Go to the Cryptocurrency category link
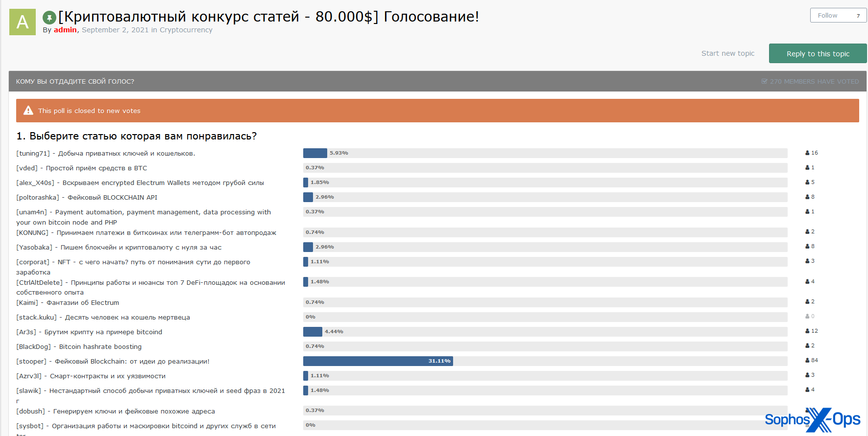 tap(186, 30)
